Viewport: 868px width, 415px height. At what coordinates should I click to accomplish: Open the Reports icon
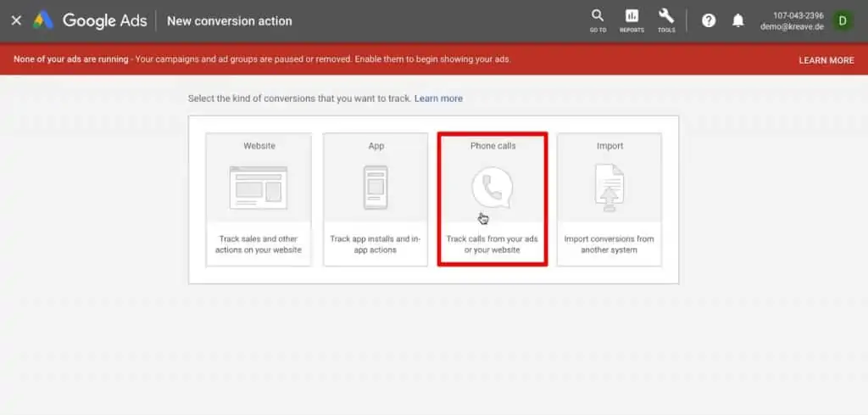632,21
